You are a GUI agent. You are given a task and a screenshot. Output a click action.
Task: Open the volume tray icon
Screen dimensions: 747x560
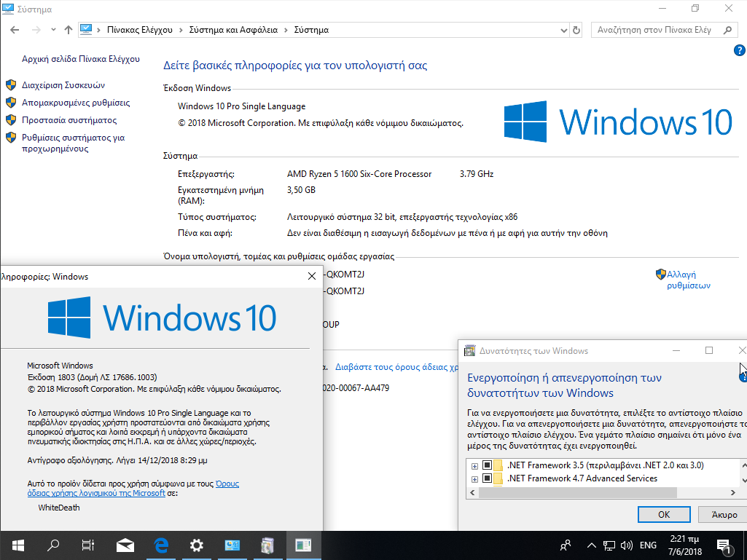tap(627, 545)
